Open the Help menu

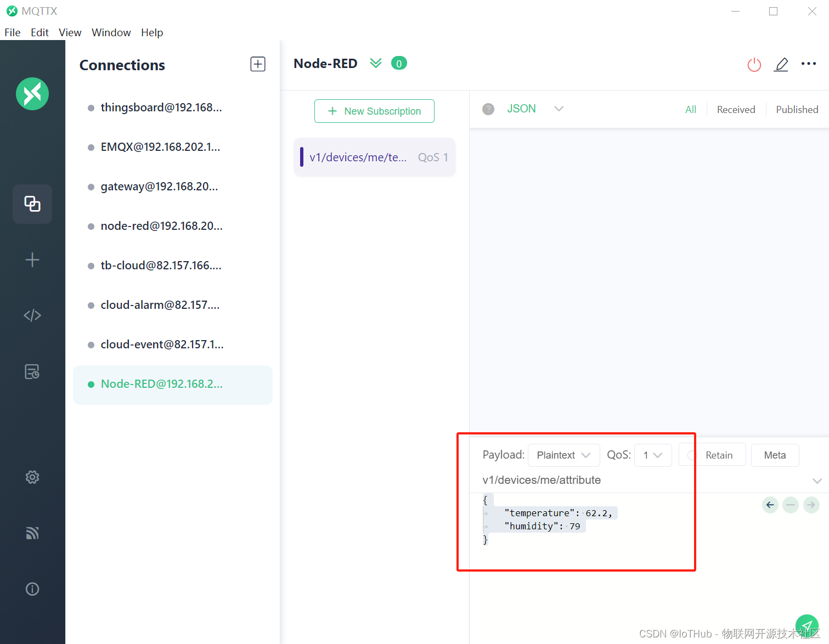[152, 32]
